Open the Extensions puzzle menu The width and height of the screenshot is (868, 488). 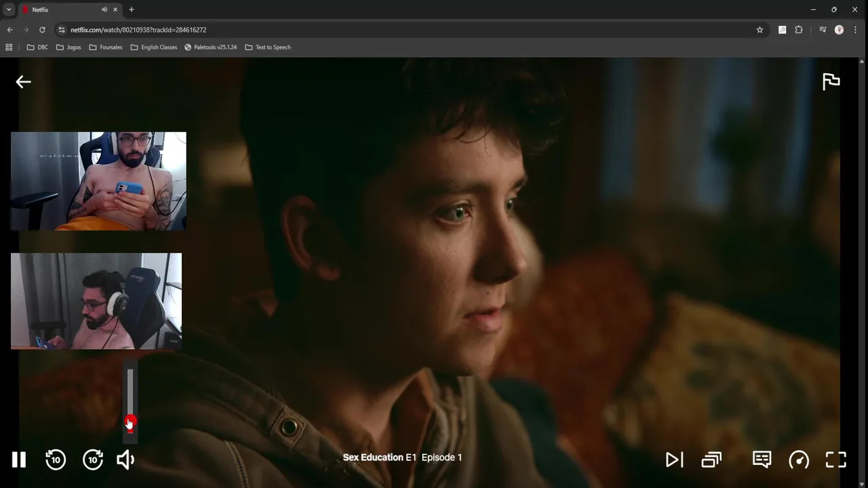799,30
